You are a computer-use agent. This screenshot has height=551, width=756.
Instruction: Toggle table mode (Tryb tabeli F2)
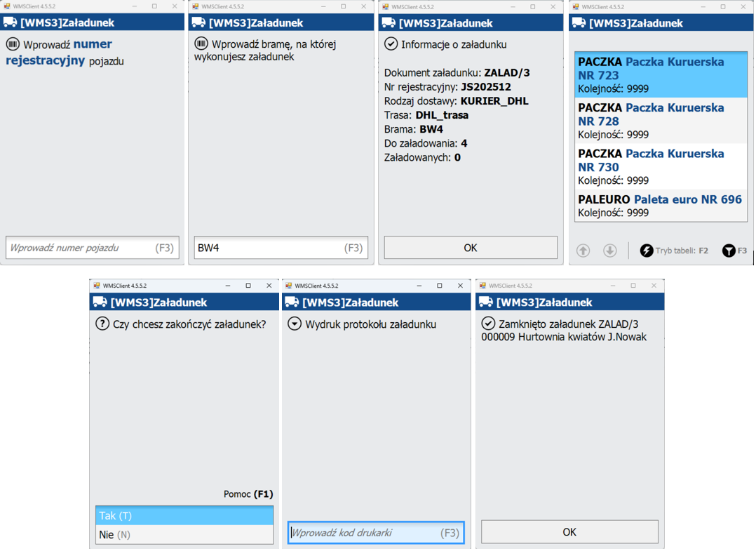click(674, 251)
